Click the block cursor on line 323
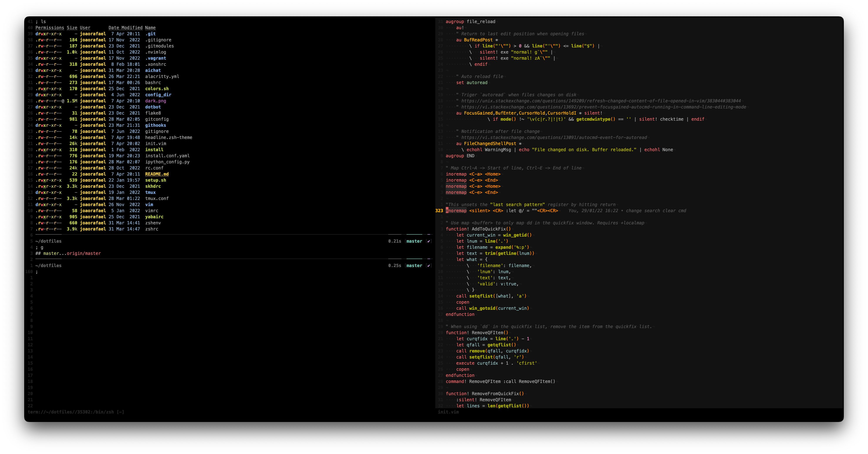 447,211
